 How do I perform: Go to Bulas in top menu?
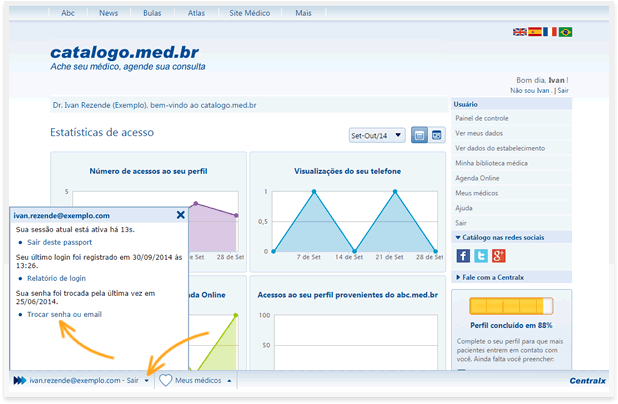click(x=152, y=13)
